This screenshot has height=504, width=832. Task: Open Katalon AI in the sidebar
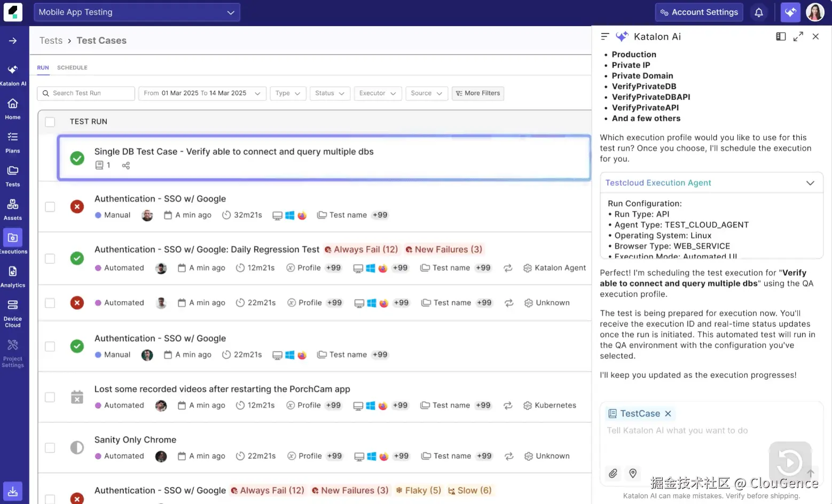[13, 75]
